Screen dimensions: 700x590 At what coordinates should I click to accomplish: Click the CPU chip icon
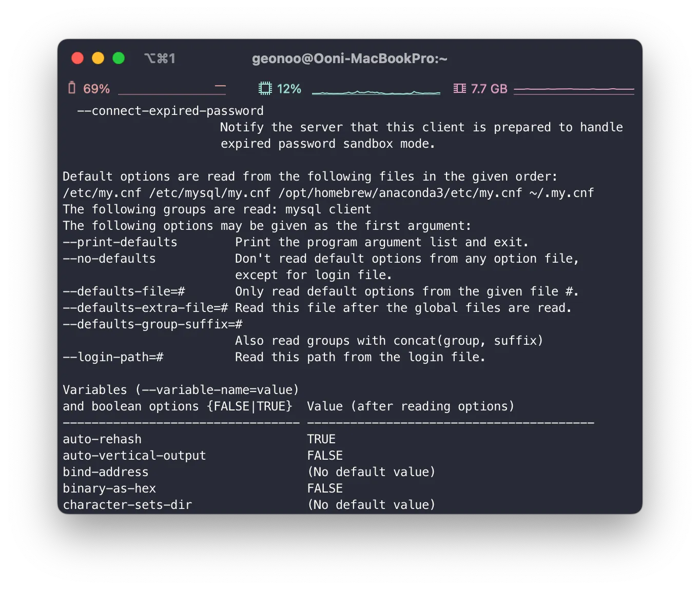point(265,88)
